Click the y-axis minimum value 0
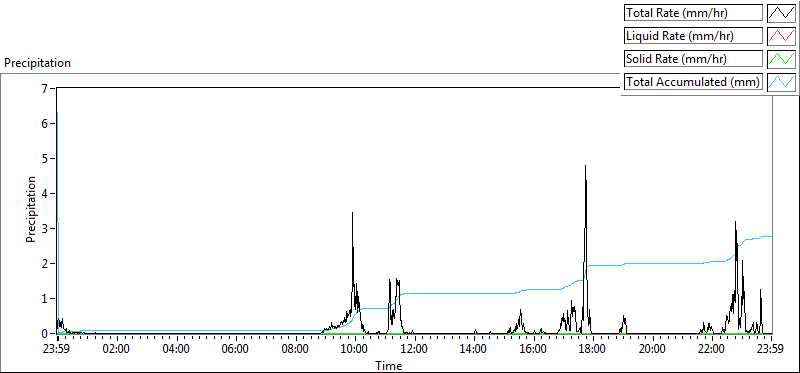 (x=44, y=334)
